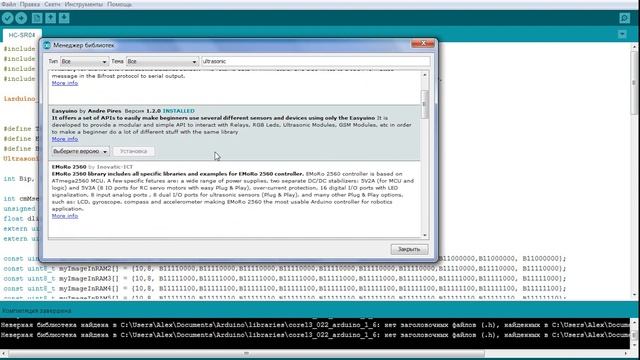Open the Тема filter dropdown
The height and width of the screenshot is (360, 640).
[x=162, y=61]
